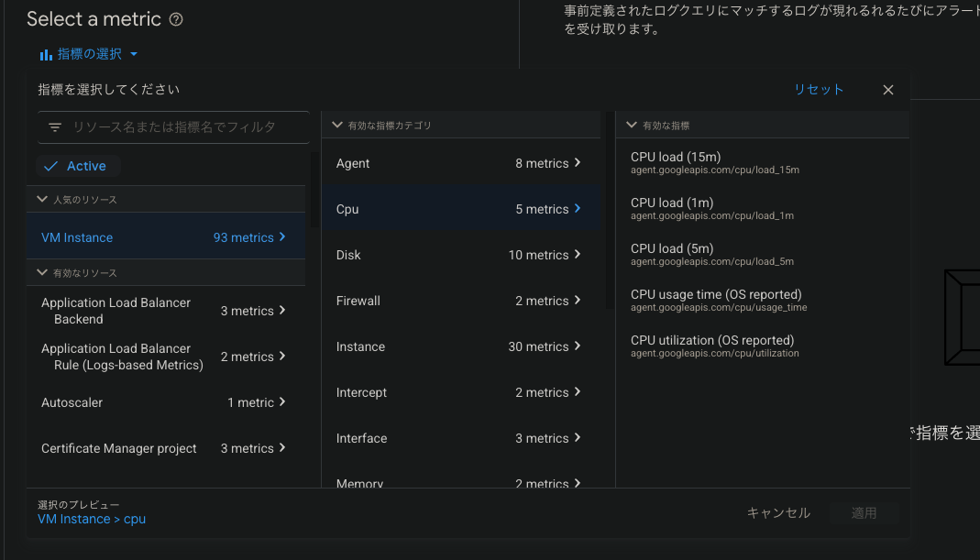
Task: Open the 指標の選択 dropdown
Action: [89, 55]
